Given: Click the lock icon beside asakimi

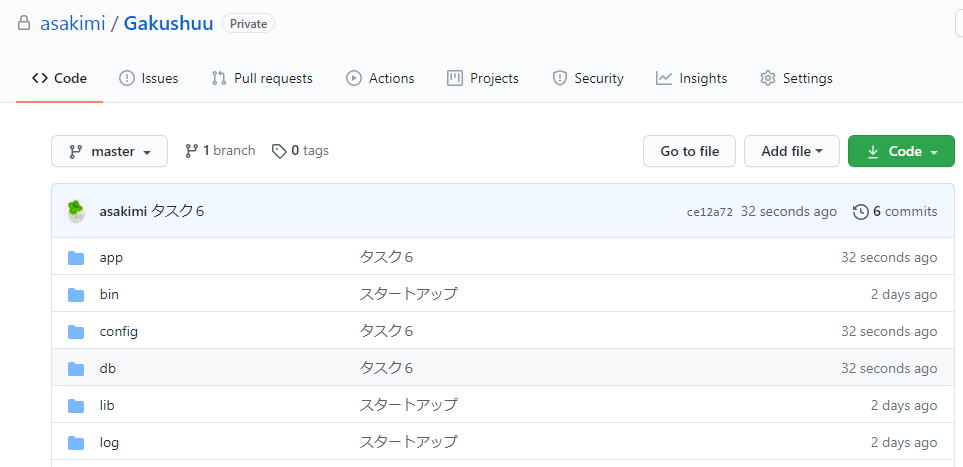Looking at the screenshot, I should [x=24, y=24].
